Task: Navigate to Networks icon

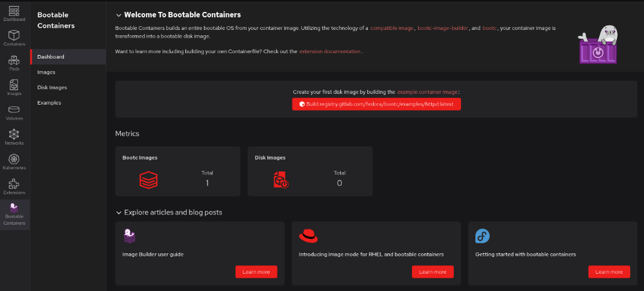Action: point(14,134)
